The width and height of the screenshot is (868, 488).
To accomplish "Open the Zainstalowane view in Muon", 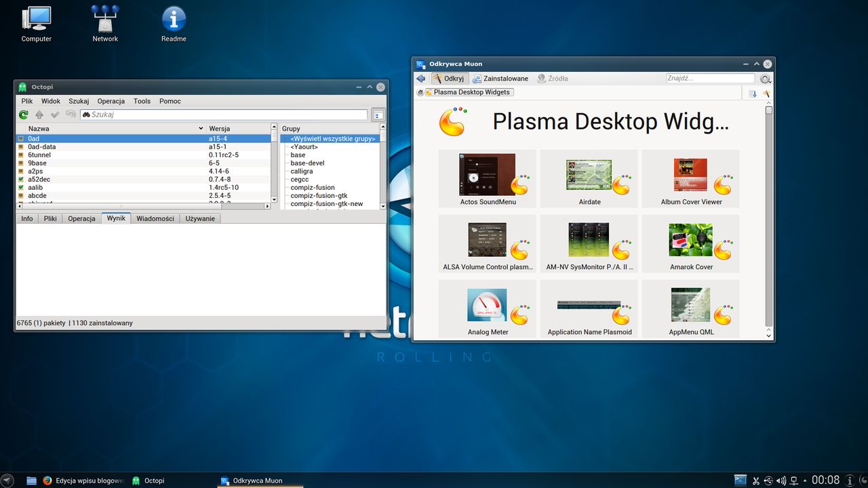I will (500, 79).
